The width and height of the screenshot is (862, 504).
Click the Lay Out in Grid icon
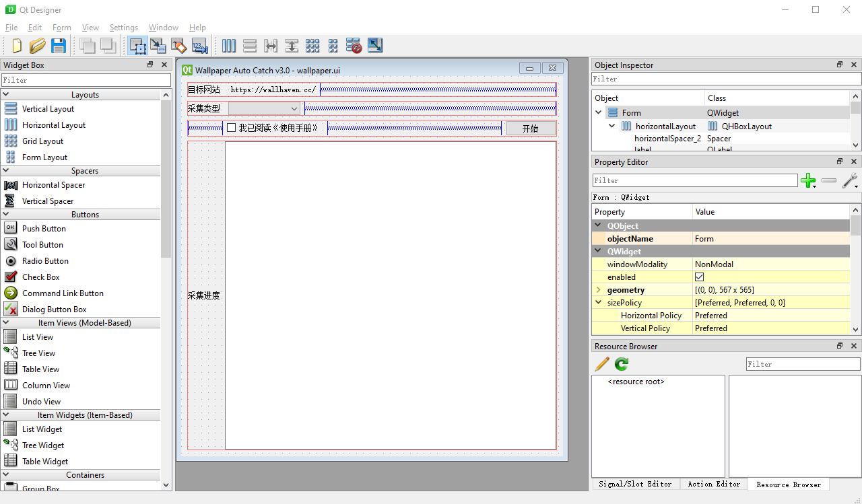tap(312, 46)
